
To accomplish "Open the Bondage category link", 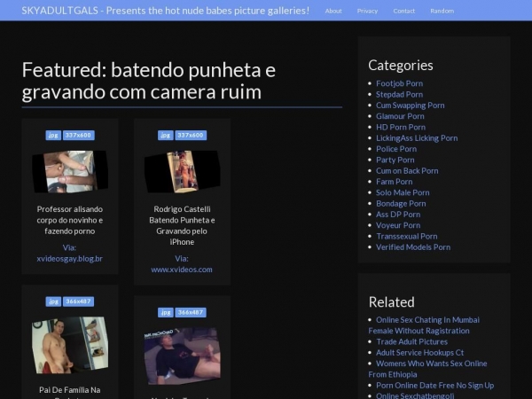I will tap(401, 204).
